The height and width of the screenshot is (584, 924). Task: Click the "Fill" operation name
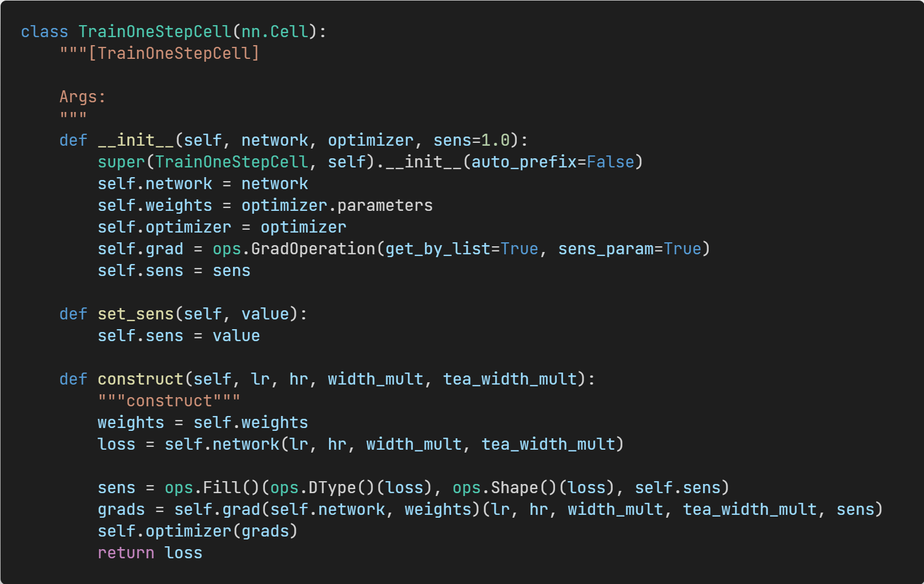tap(222, 487)
